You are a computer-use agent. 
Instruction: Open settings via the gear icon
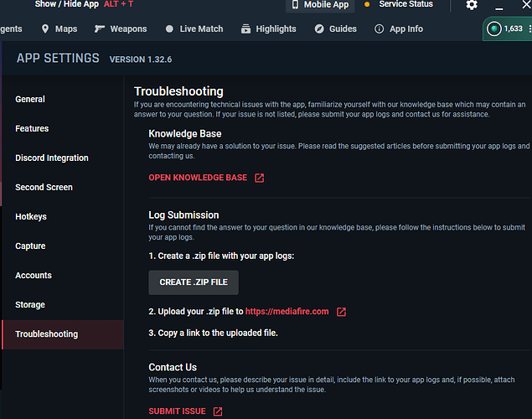[472, 5]
